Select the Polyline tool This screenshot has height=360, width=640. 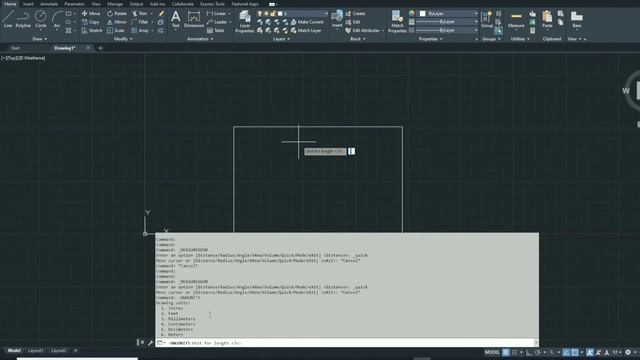pos(23,19)
